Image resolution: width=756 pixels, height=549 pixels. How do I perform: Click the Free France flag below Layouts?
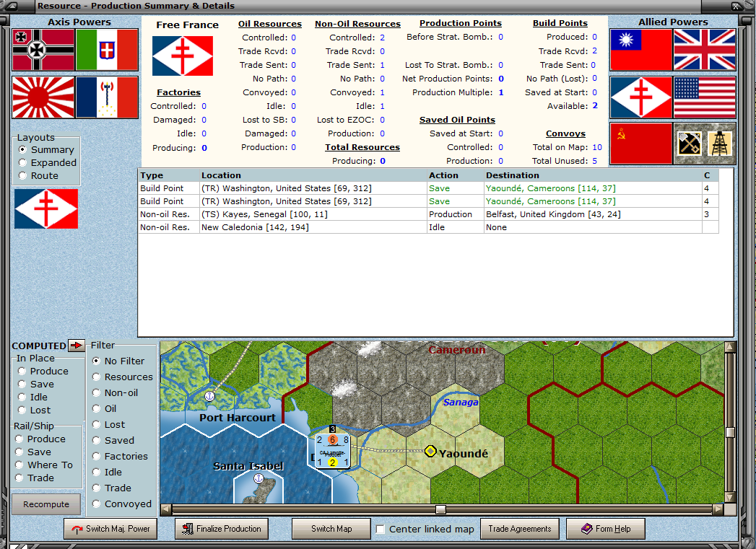tap(46, 208)
